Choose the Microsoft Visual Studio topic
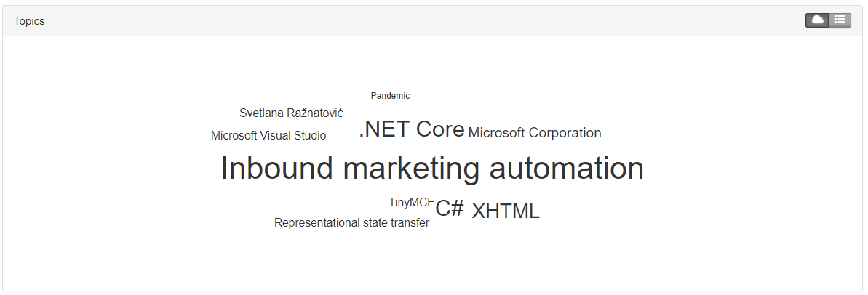 pos(268,135)
